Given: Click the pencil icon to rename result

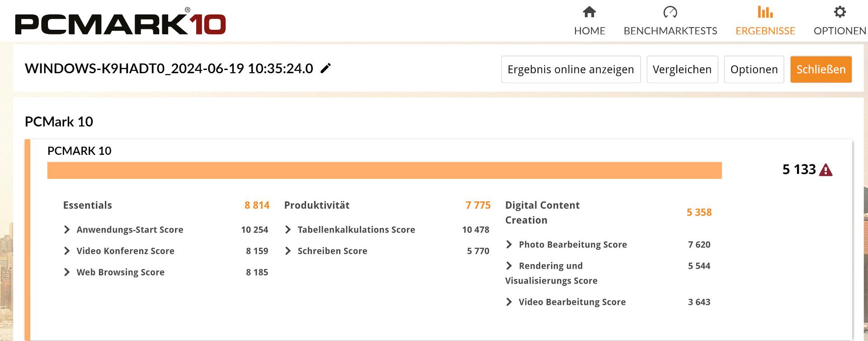Looking at the screenshot, I should point(325,68).
